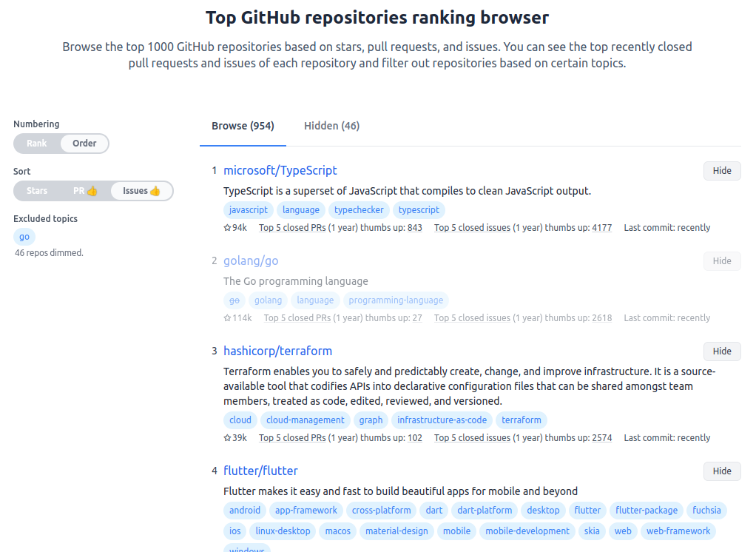Image resolution: width=756 pixels, height=552 pixels.
Task: Open terraform's Top 5 closed PRs link
Action: point(292,438)
